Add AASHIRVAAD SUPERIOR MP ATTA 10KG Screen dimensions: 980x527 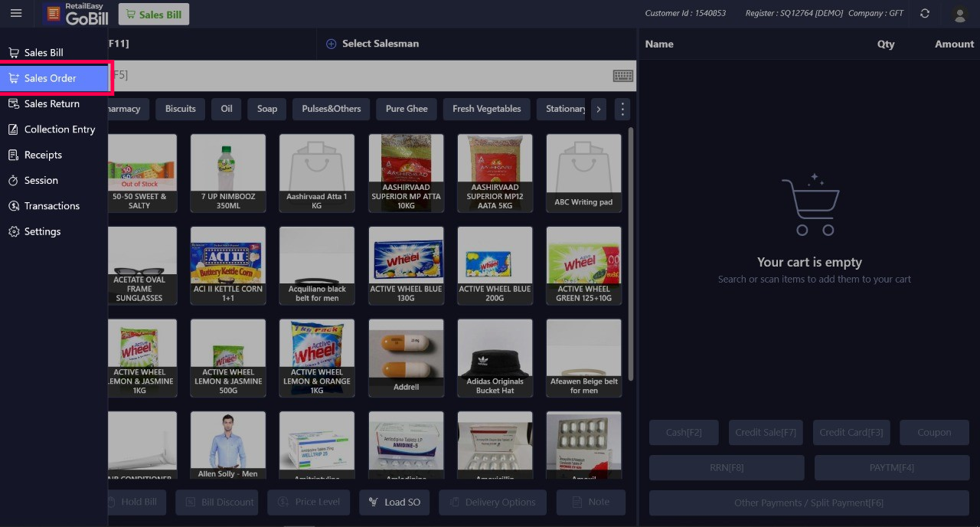406,173
